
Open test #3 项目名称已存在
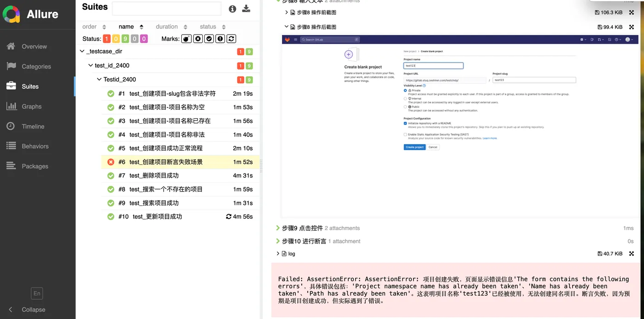[180, 121]
